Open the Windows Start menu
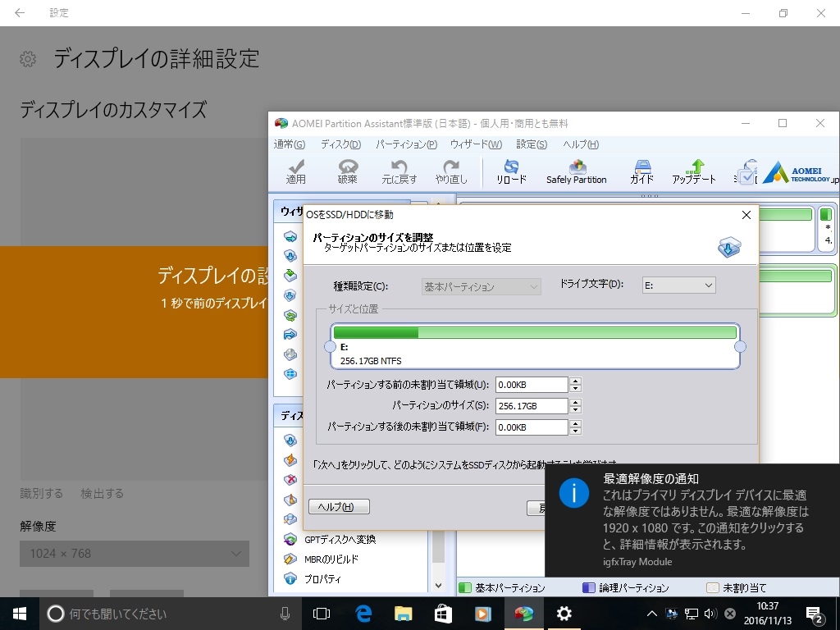 click(x=20, y=614)
